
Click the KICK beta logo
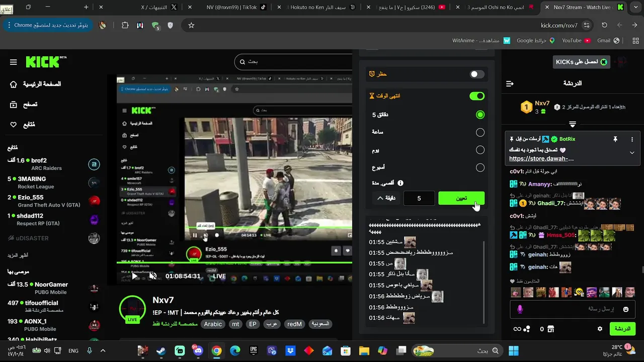tap(46, 62)
